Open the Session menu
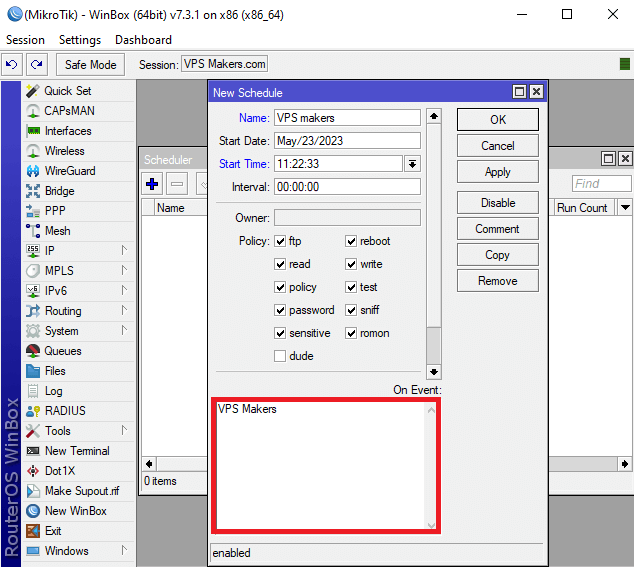This screenshot has width=634, height=567. pos(25,40)
